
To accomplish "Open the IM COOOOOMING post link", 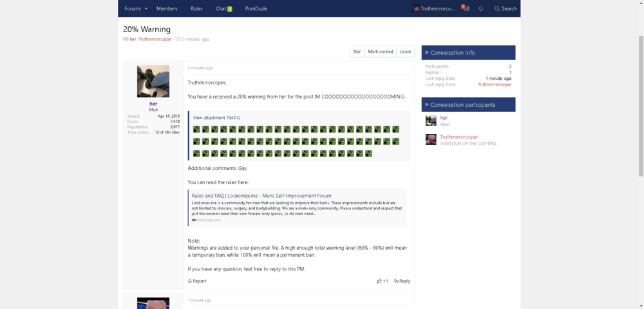I will click(x=359, y=97).
